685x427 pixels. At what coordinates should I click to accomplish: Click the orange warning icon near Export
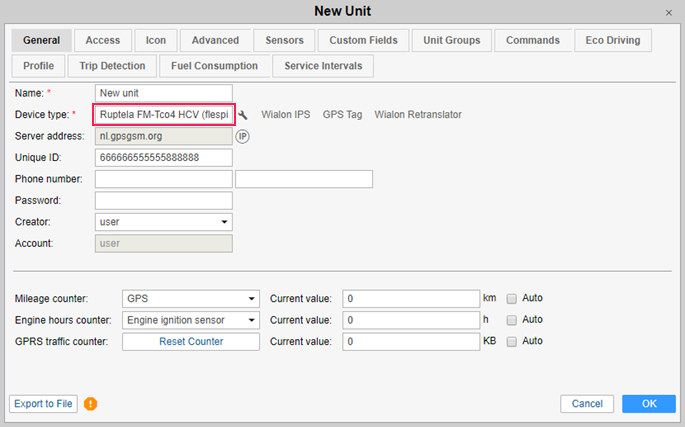click(x=91, y=404)
